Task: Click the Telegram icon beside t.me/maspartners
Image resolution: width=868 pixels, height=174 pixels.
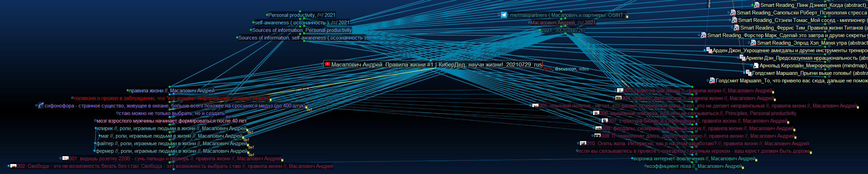Action: 504,15
